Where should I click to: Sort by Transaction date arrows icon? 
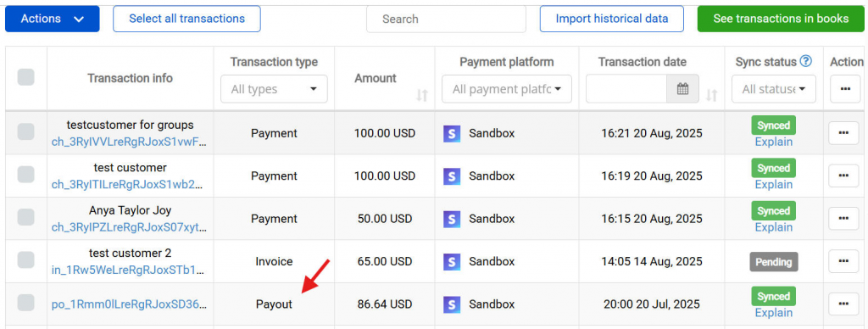(712, 95)
